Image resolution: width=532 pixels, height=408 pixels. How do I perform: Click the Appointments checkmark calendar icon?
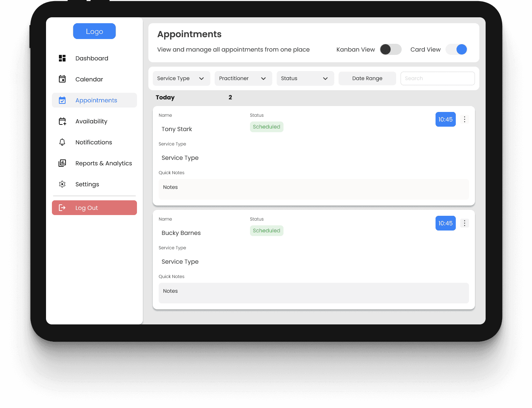pyautogui.click(x=62, y=100)
